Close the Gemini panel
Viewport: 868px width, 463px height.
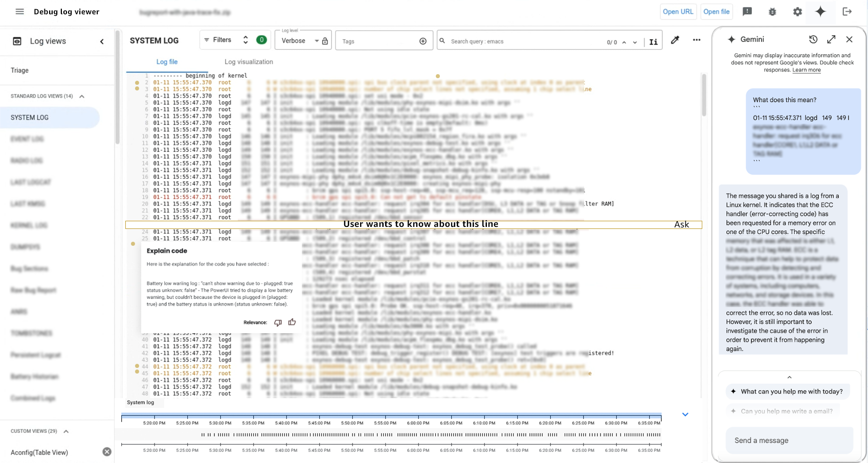point(849,39)
